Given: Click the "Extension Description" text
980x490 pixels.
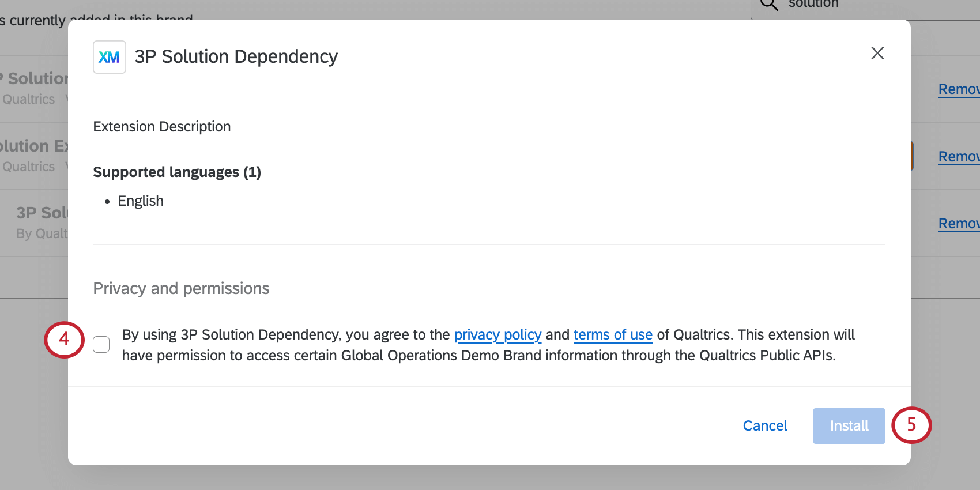Looking at the screenshot, I should tap(162, 127).
